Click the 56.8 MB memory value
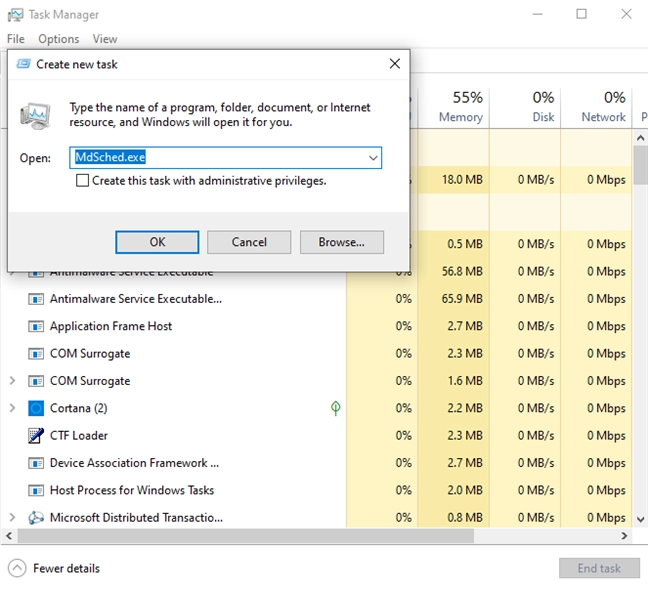648x591 pixels. [x=462, y=272]
